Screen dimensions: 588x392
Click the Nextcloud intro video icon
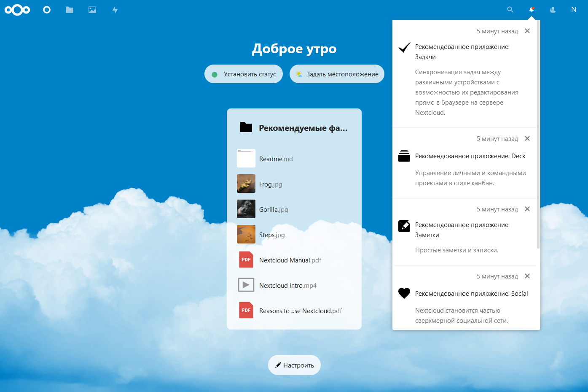246,285
